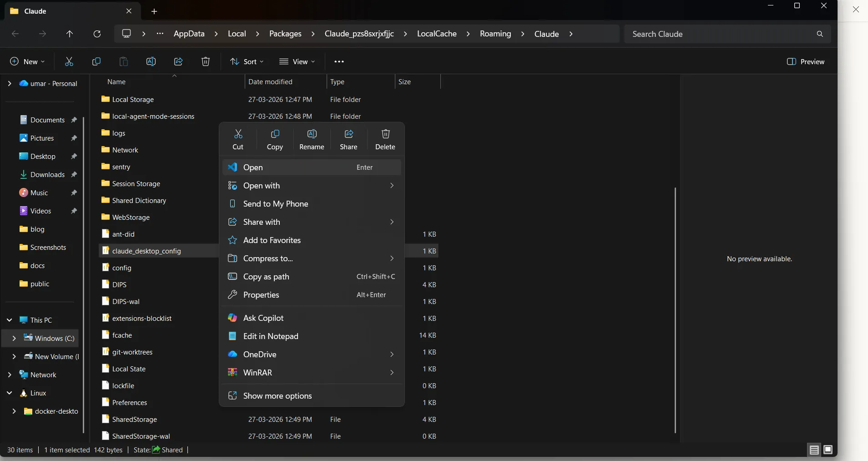
Task: Click inside the Search Claude input field
Action: pos(705,34)
